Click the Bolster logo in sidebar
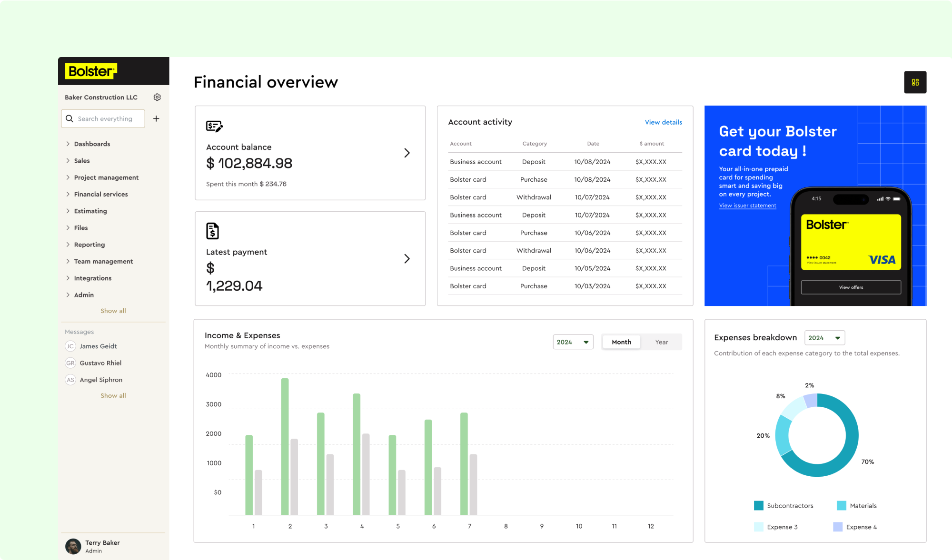This screenshot has width=952, height=560. [x=91, y=71]
